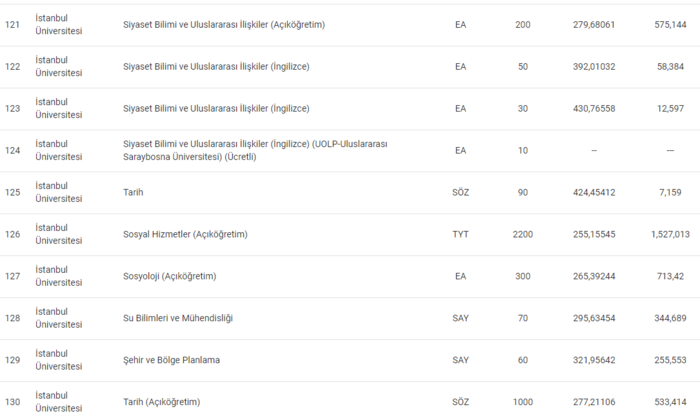Image resolution: width=700 pixels, height=418 pixels.
Task: Click the TYT score type cell
Action: click(460, 234)
